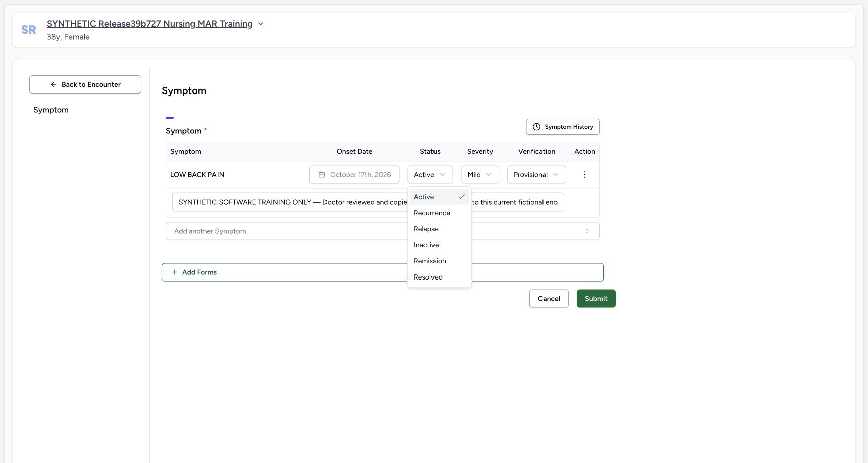The image size is (868, 463).
Task: Open the onset date picker for LOW BACK PAIN
Action: point(355,175)
